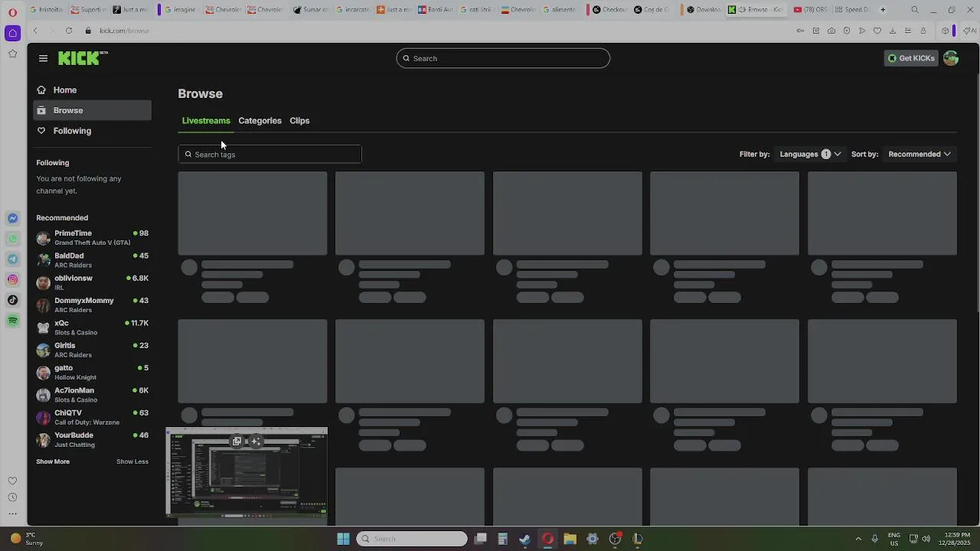980x551 pixels.
Task: Show hidden system tray icons
Action: [x=858, y=539]
